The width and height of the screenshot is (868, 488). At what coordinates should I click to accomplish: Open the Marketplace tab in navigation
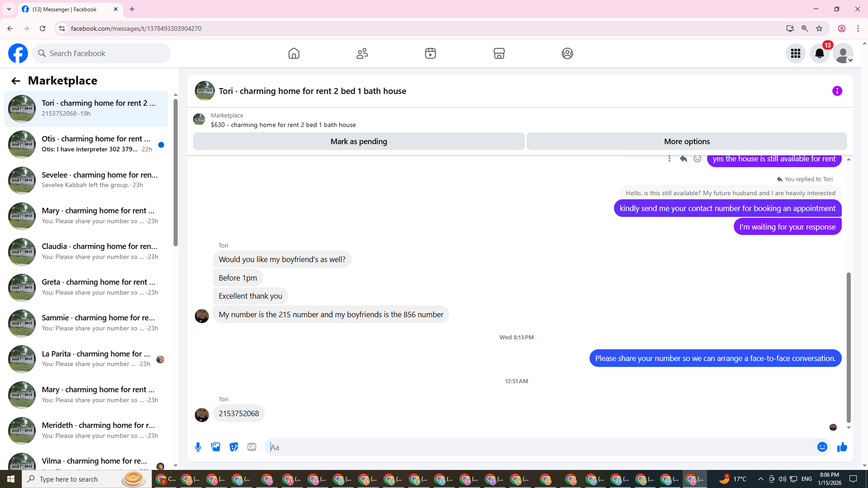(499, 53)
